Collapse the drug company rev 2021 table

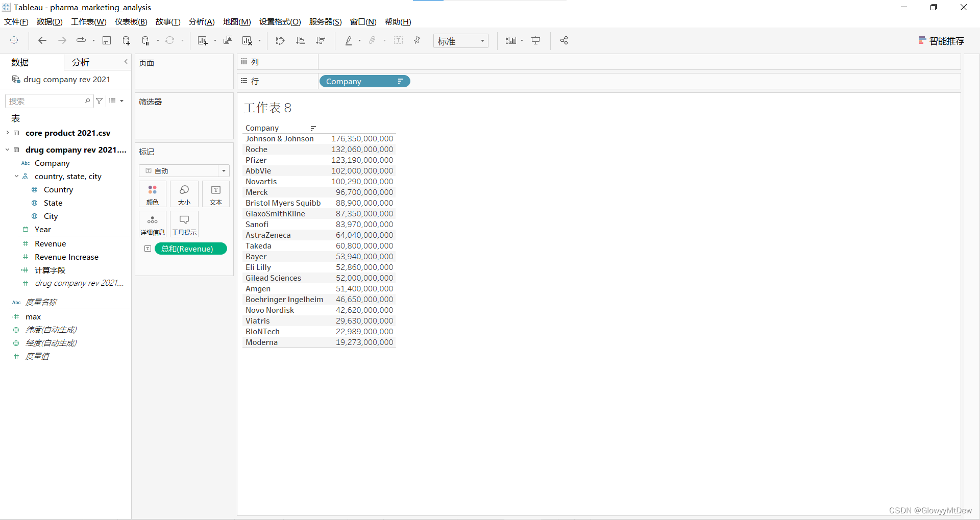(7, 150)
